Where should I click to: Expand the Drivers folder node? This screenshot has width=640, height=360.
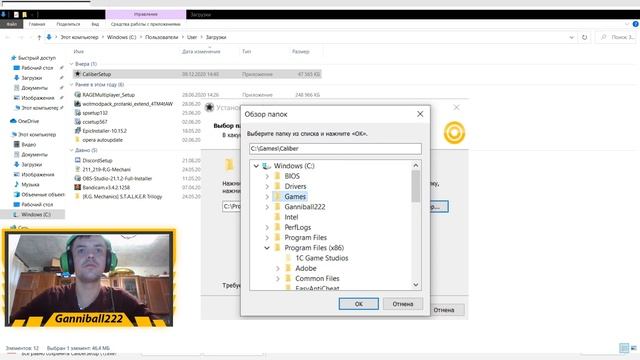point(267,186)
